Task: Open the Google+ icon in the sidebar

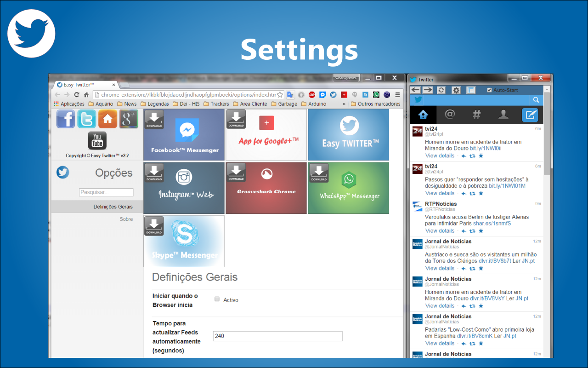Action: pos(129,119)
